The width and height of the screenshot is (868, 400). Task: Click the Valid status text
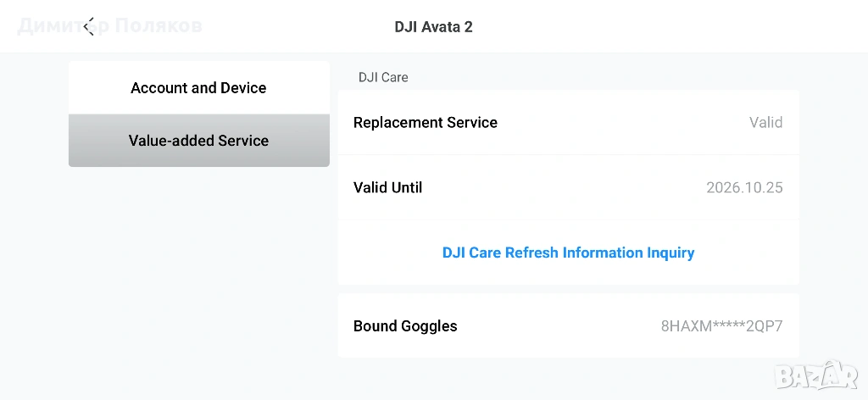pos(765,123)
